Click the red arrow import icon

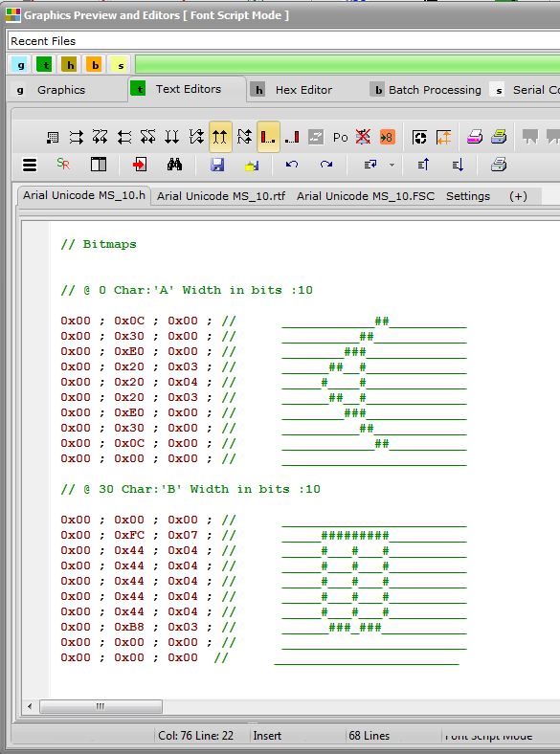(139, 165)
